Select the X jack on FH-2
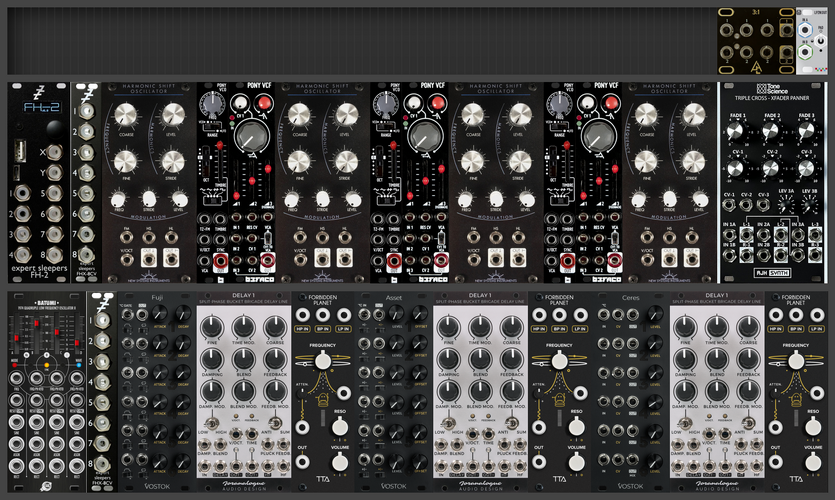Screen dimensions: 835x500 pos(54,152)
